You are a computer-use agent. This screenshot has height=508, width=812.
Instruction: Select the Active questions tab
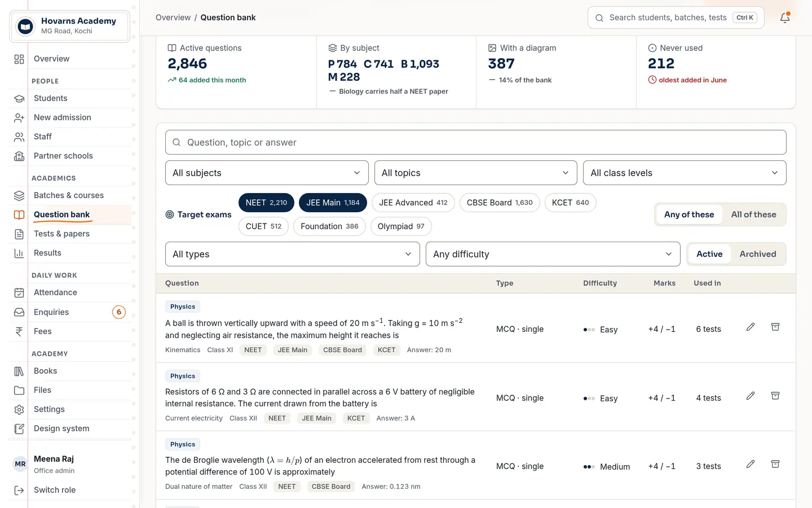pyautogui.click(x=709, y=254)
